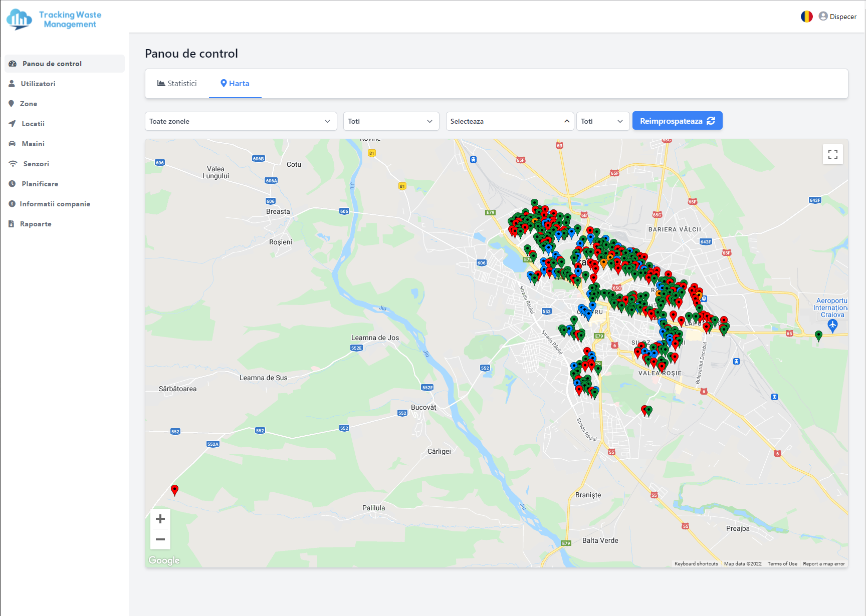Viewport: 866px width, 616px height.
Task: Click the info icon beside Informatii companie
Action: pos(12,204)
